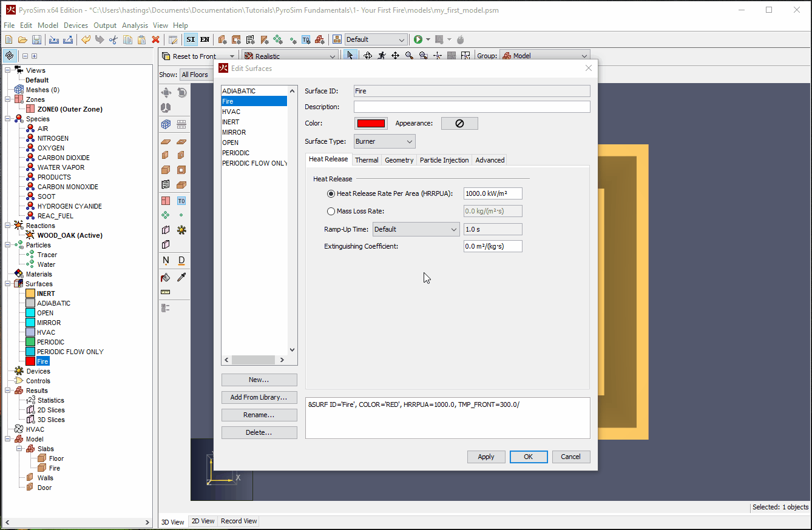This screenshot has width=812, height=530.
Task: Switch units to SI
Action: pyautogui.click(x=191, y=39)
